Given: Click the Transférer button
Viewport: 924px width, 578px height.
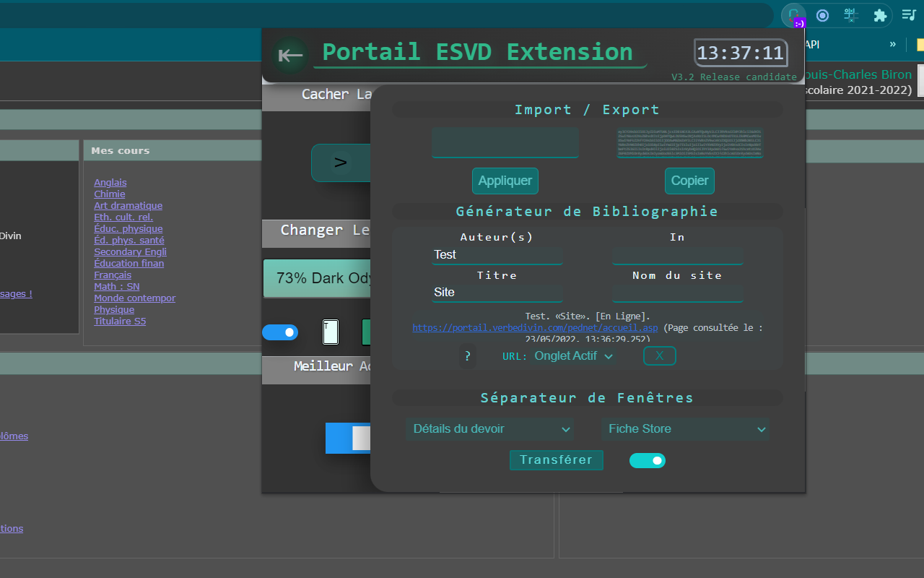Looking at the screenshot, I should point(556,460).
